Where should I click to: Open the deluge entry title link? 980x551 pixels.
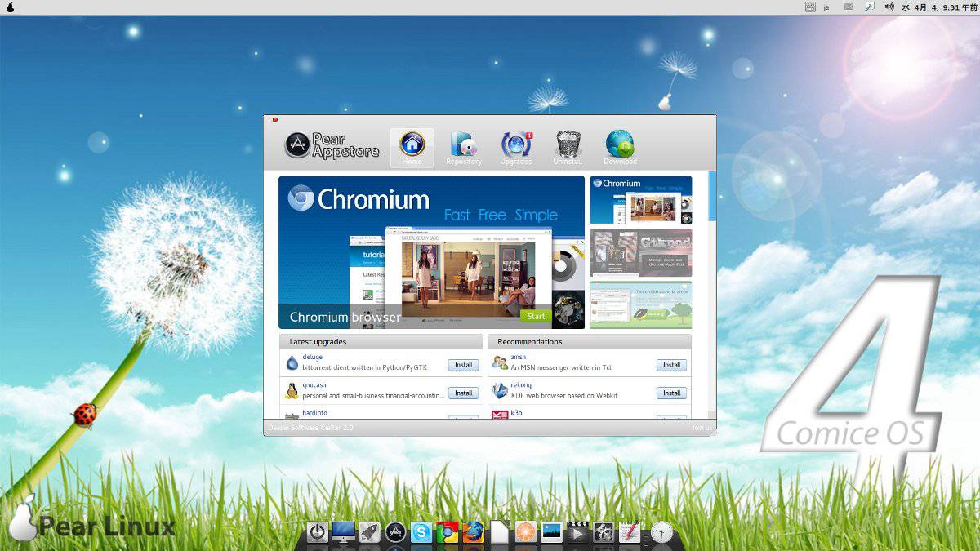point(312,357)
